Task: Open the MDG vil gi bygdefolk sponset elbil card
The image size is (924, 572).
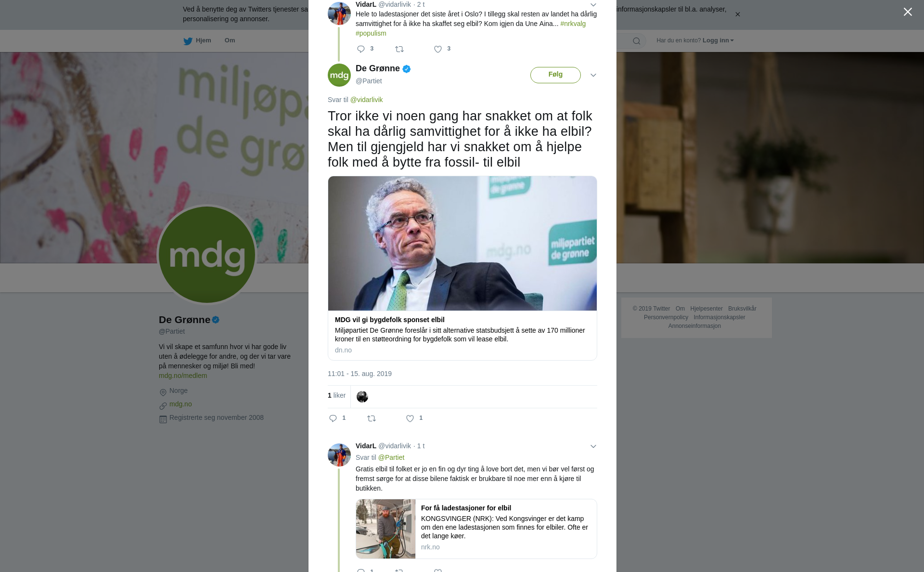Action: (x=462, y=268)
